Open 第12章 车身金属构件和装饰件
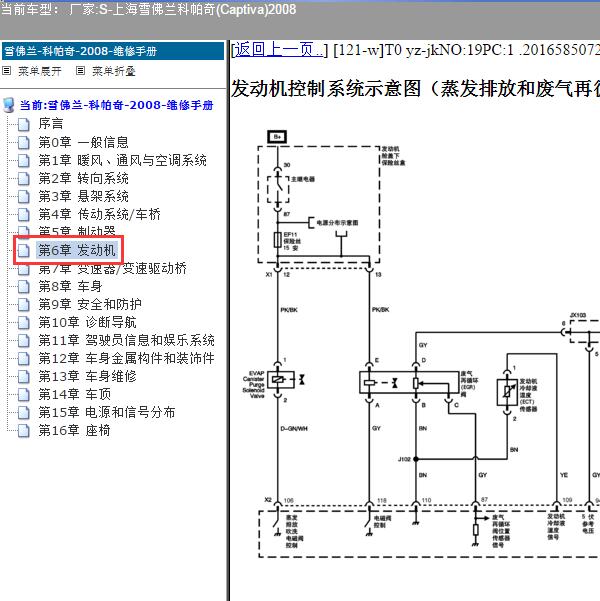 point(126,358)
